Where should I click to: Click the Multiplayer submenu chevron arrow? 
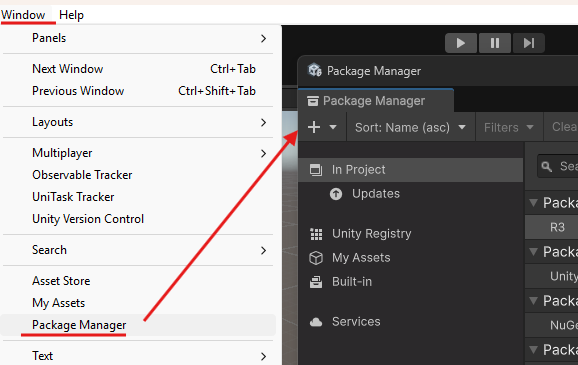pos(263,153)
